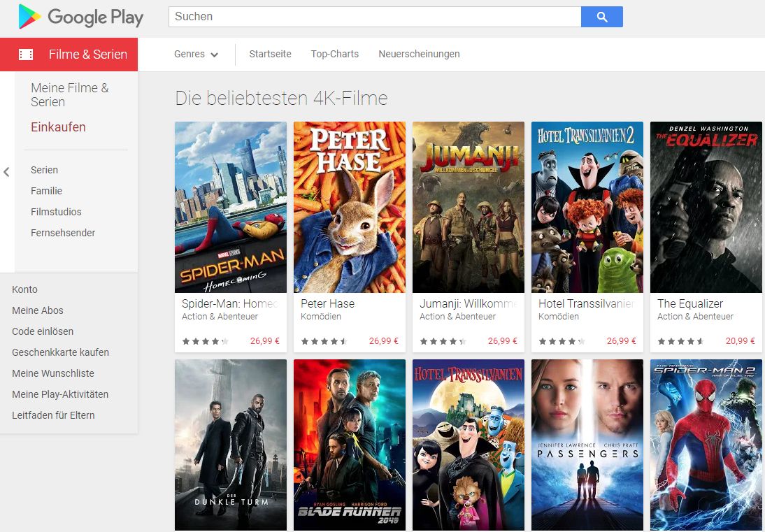Open the Serien category
Viewport: 765px width, 532px height.
pyautogui.click(x=44, y=170)
